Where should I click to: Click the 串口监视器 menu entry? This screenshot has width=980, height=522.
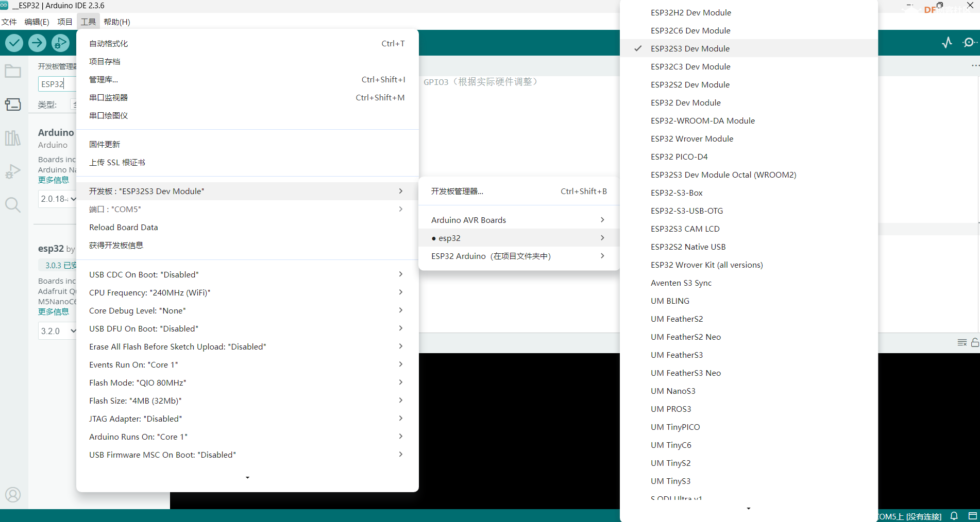point(109,97)
